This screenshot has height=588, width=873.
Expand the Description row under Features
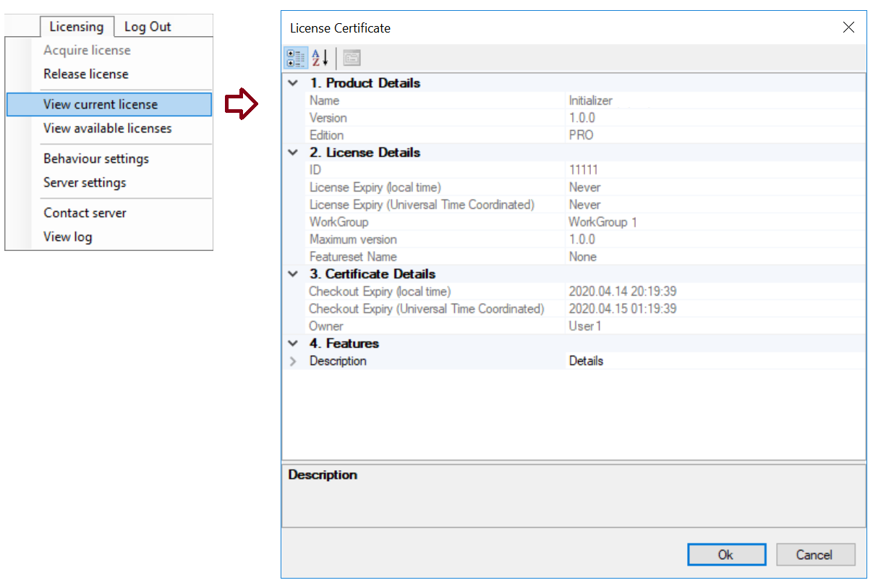point(293,361)
